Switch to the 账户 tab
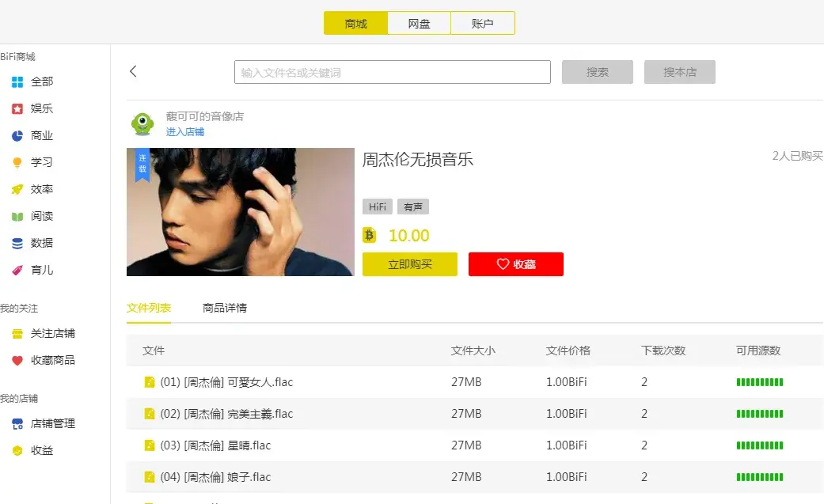This screenshot has width=824, height=504. 482,23
